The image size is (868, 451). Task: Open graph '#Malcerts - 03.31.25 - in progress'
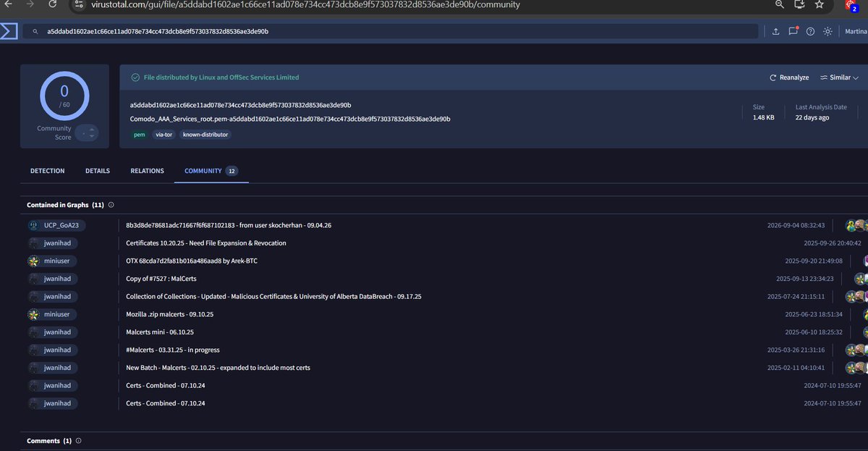pyautogui.click(x=173, y=350)
